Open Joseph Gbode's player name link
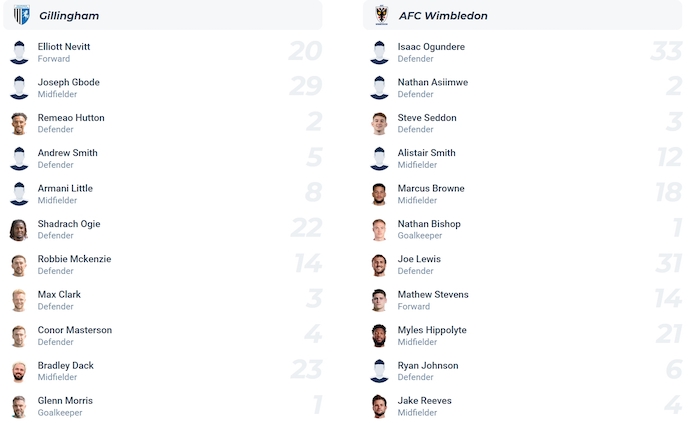 pyautogui.click(x=69, y=82)
